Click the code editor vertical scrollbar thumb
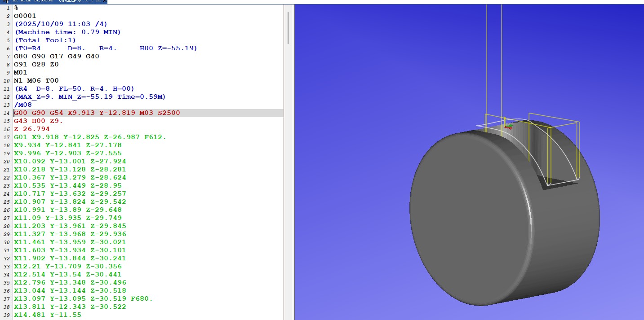This screenshot has width=644, height=320. coord(288,28)
